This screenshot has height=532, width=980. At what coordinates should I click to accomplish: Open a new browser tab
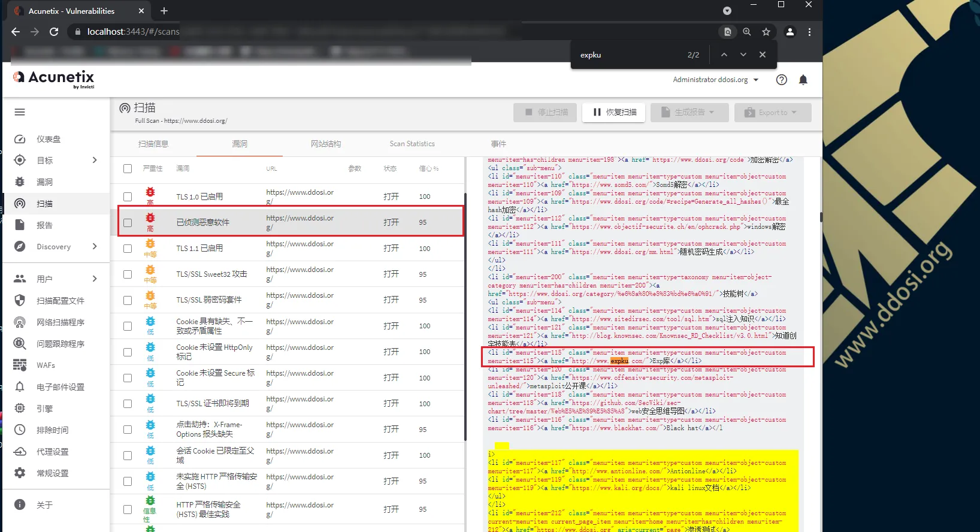tap(164, 11)
